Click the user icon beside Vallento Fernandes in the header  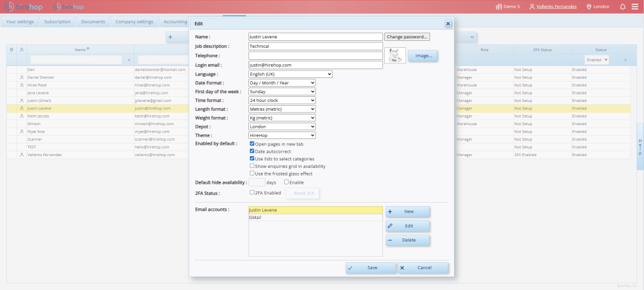pyautogui.click(x=532, y=6)
